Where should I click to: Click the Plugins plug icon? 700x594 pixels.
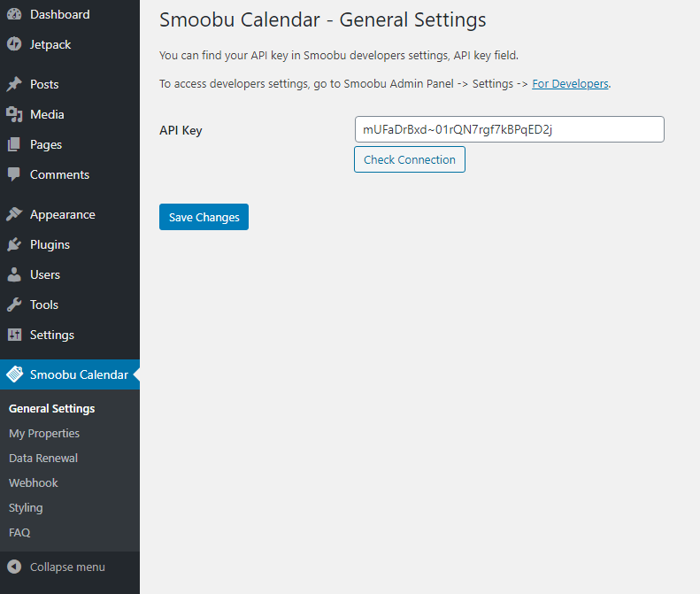point(14,244)
